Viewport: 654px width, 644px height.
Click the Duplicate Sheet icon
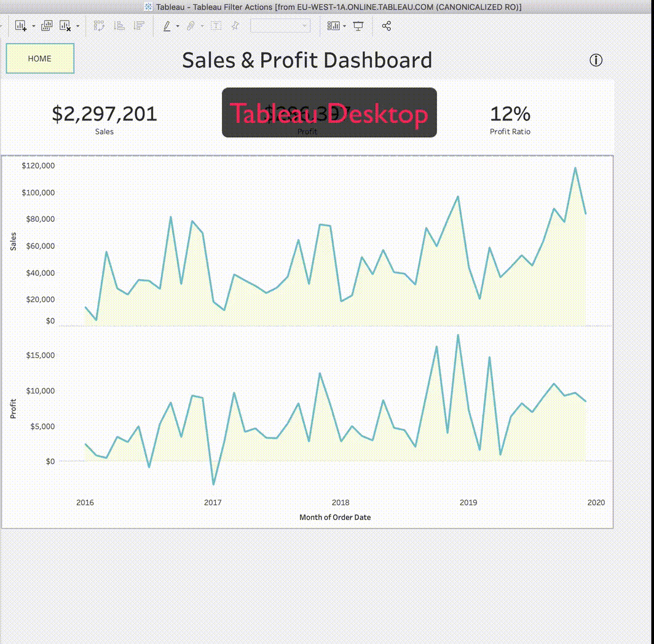[x=47, y=26]
